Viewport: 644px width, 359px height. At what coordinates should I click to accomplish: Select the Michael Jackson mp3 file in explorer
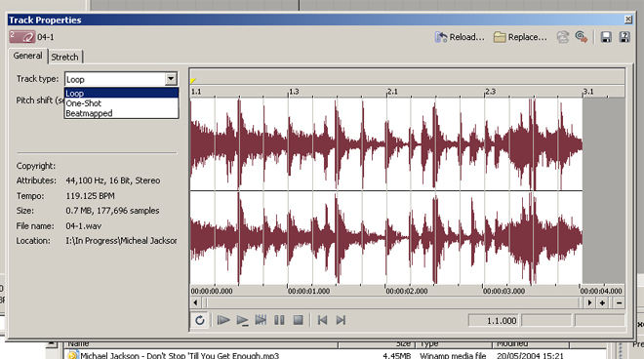pos(180,355)
